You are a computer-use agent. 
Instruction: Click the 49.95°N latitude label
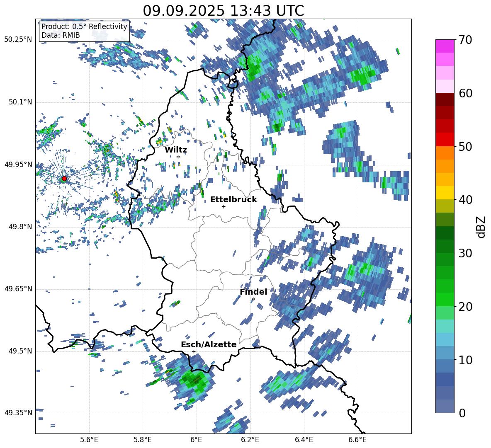(x=18, y=164)
